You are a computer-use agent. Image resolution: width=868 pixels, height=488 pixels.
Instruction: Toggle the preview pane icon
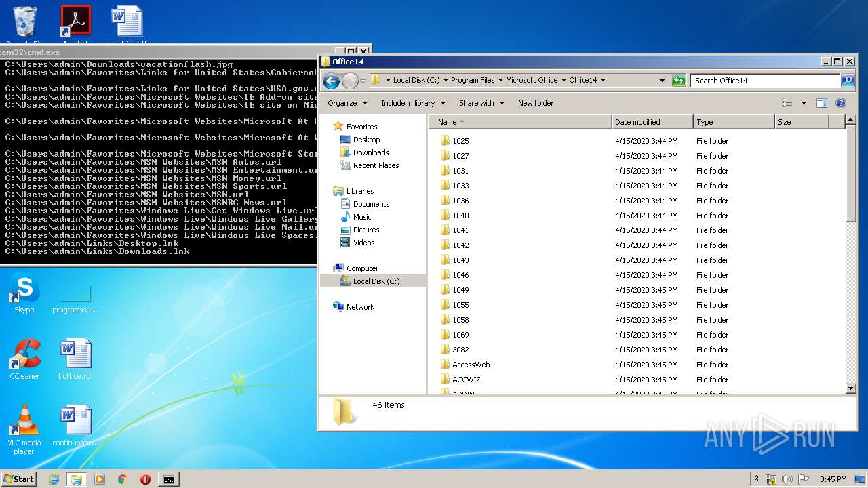coord(821,103)
